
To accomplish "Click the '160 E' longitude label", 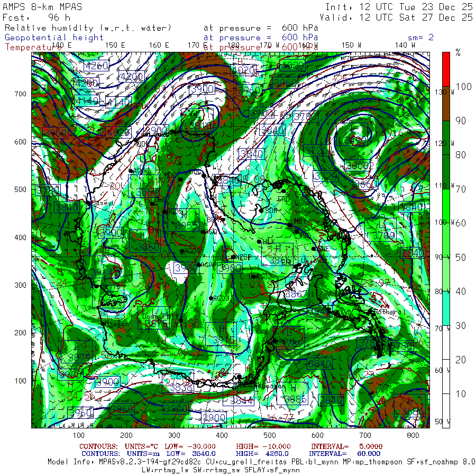I will pos(159,45).
